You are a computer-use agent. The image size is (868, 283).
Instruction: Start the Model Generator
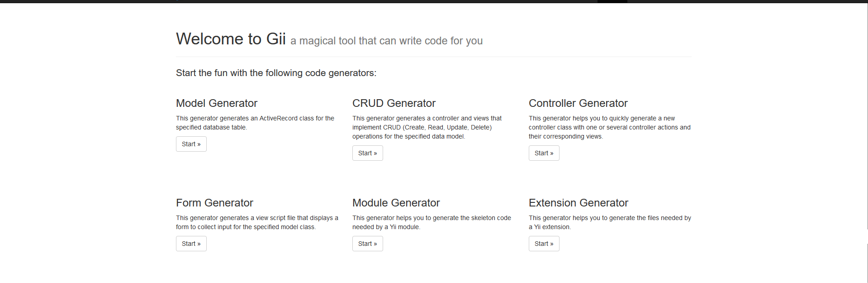(x=191, y=144)
